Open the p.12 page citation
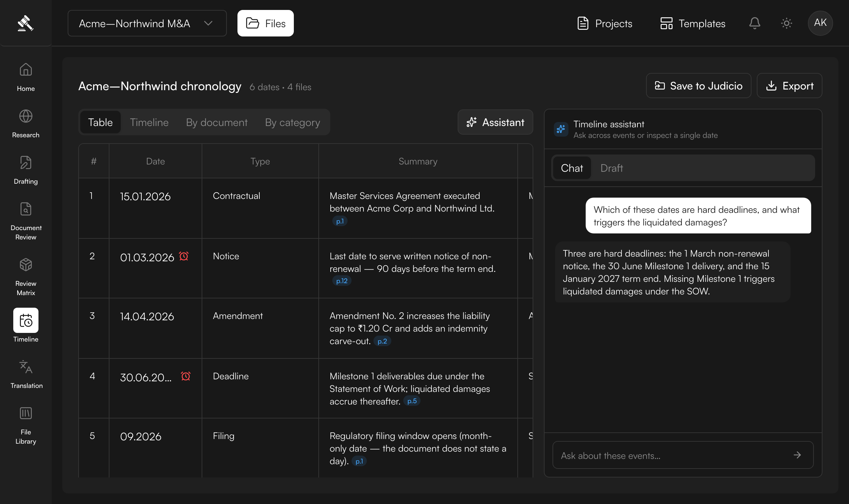849x504 pixels. pos(342,281)
